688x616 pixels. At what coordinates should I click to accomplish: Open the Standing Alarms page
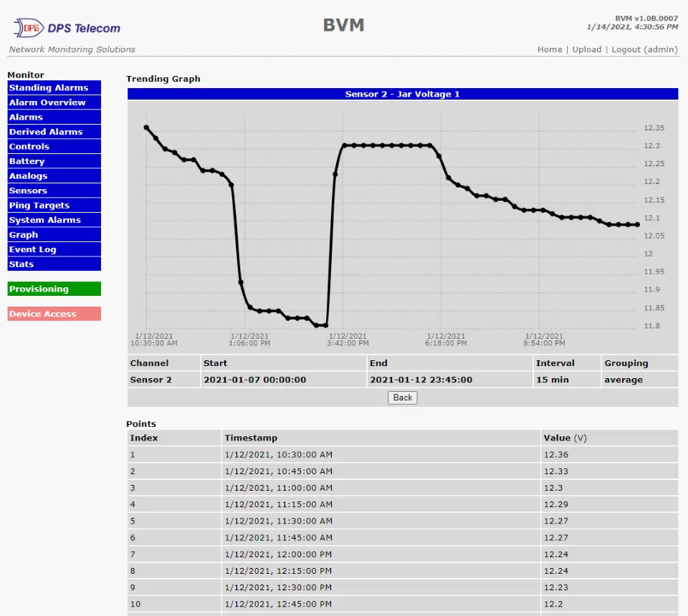click(x=54, y=87)
